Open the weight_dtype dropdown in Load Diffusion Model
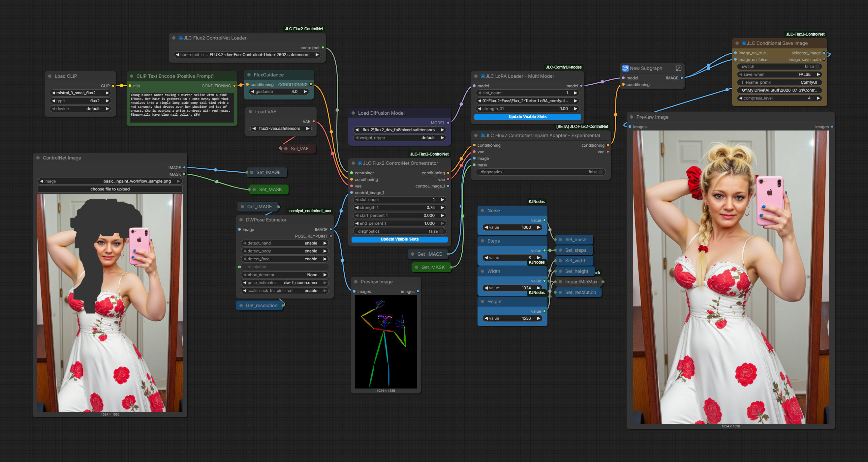 (x=399, y=138)
